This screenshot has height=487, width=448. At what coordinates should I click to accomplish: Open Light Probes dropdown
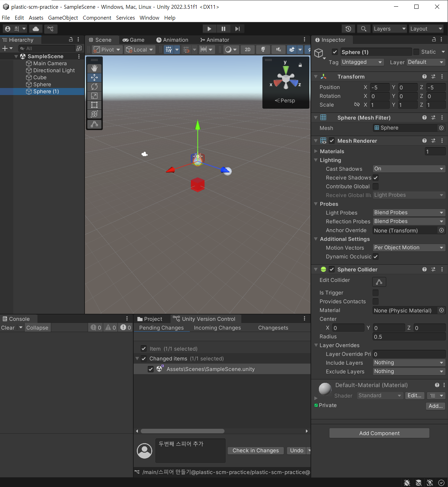tap(409, 212)
